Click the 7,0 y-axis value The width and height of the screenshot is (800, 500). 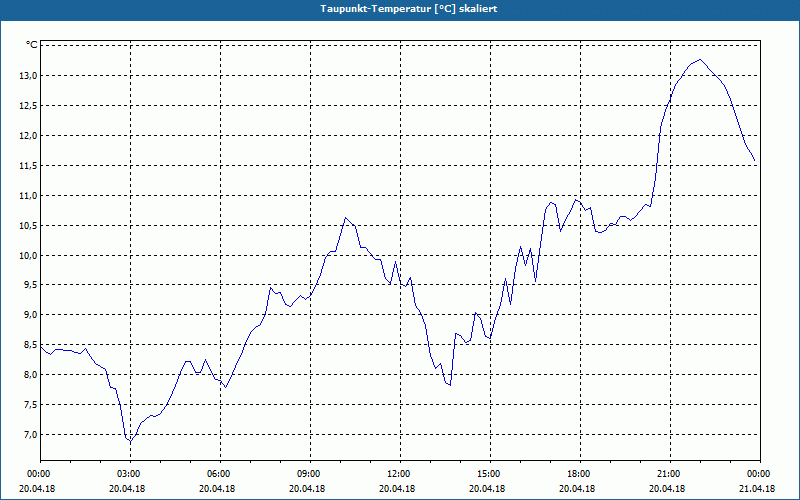point(31,435)
